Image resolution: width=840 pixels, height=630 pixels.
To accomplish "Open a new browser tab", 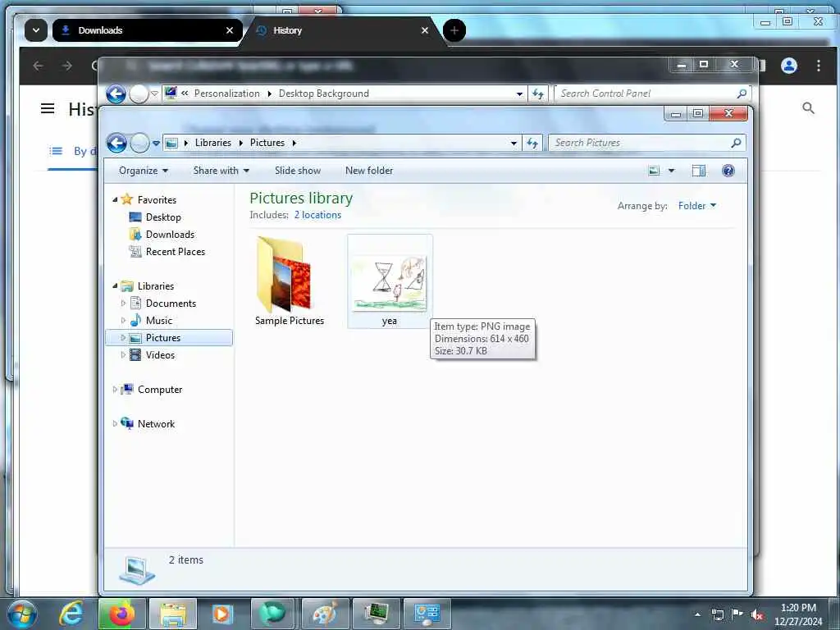I will [x=454, y=30].
